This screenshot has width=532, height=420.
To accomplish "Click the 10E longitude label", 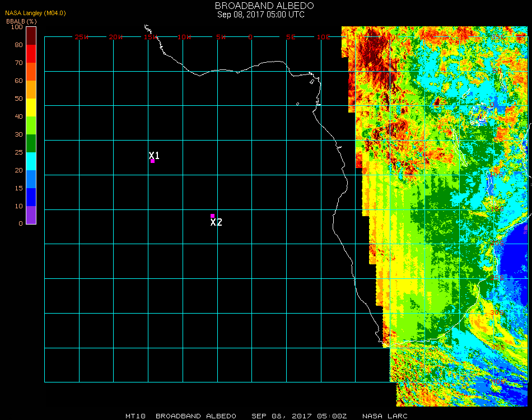I will (324, 37).
